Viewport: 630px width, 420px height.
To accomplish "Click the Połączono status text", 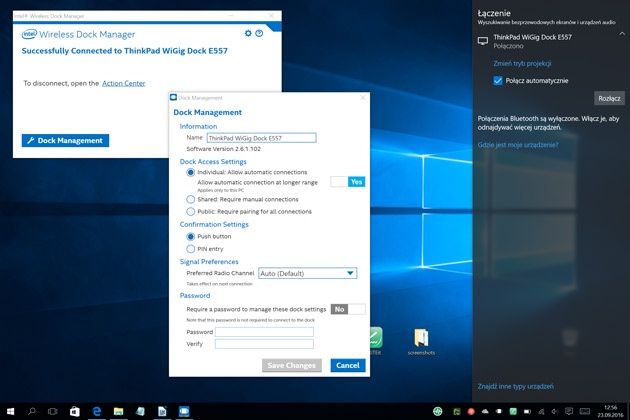I will click(x=508, y=46).
